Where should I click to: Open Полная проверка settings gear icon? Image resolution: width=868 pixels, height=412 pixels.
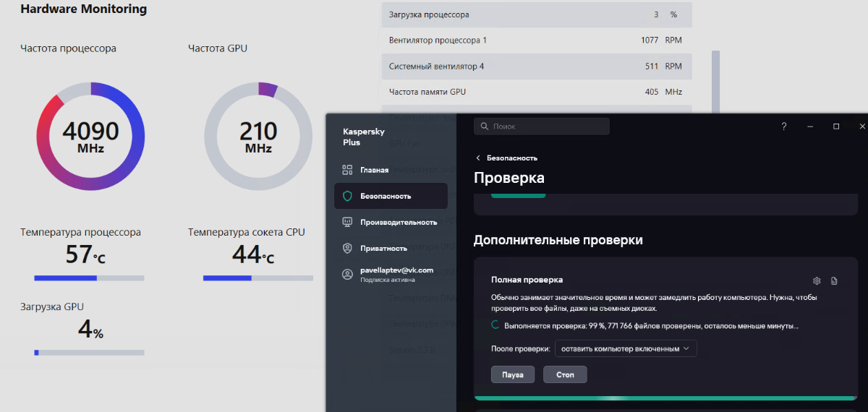click(x=817, y=280)
